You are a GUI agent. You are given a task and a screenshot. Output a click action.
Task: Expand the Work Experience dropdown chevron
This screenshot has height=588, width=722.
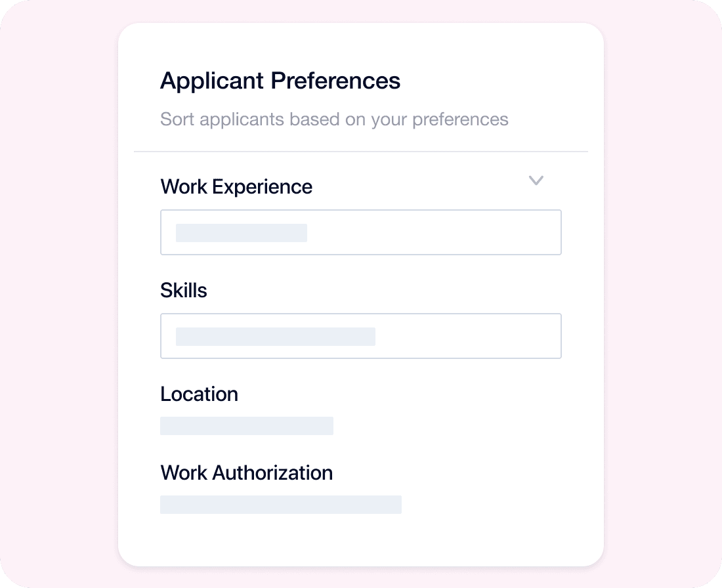536,180
